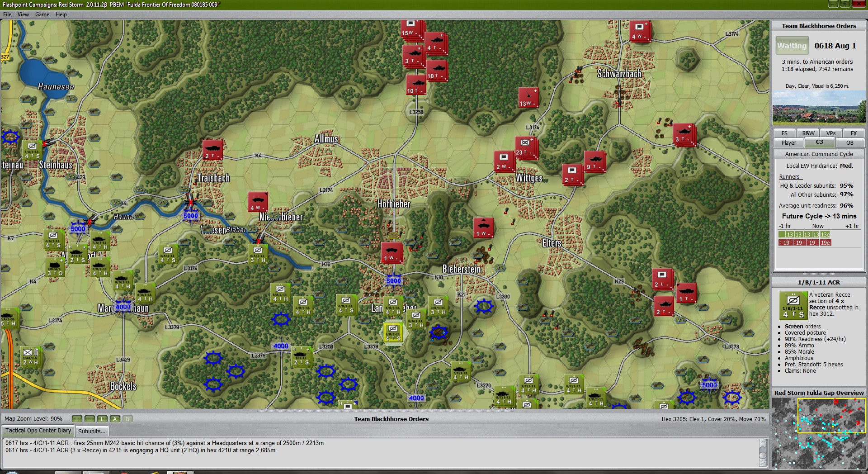Click the blue 5000 marker near Traisbach
Viewport: 868px width, 474px height.
pyautogui.click(x=190, y=216)
